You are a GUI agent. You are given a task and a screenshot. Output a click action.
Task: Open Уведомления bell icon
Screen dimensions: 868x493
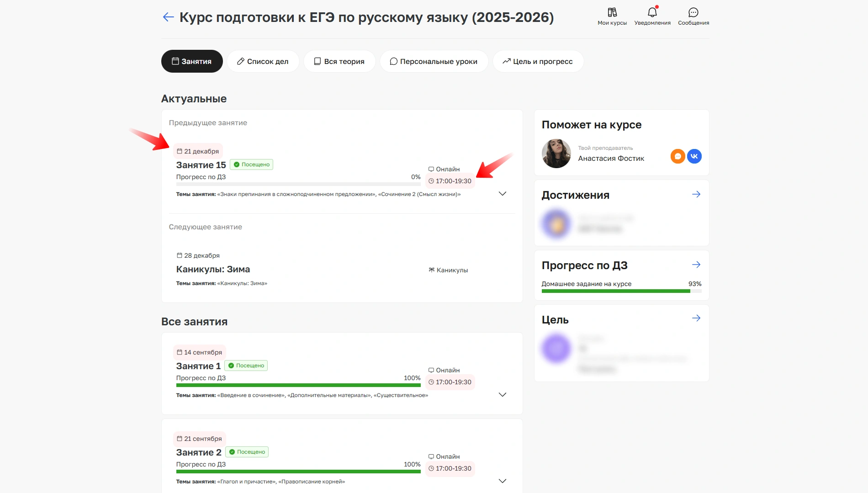point(652,13)
